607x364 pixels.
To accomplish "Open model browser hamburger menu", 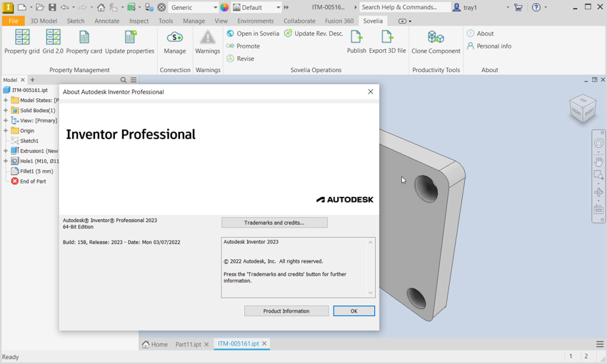I will coord(134,80).
